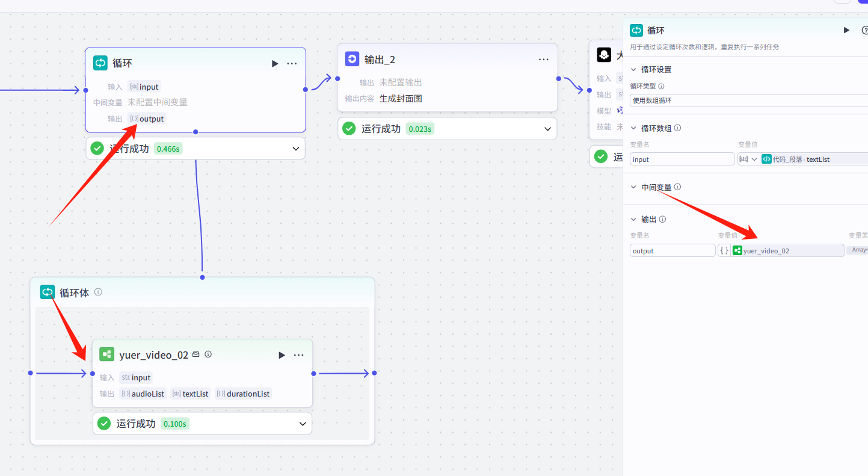
Task: Open yuer_video_02 node more options
Action: click(298, 355)
